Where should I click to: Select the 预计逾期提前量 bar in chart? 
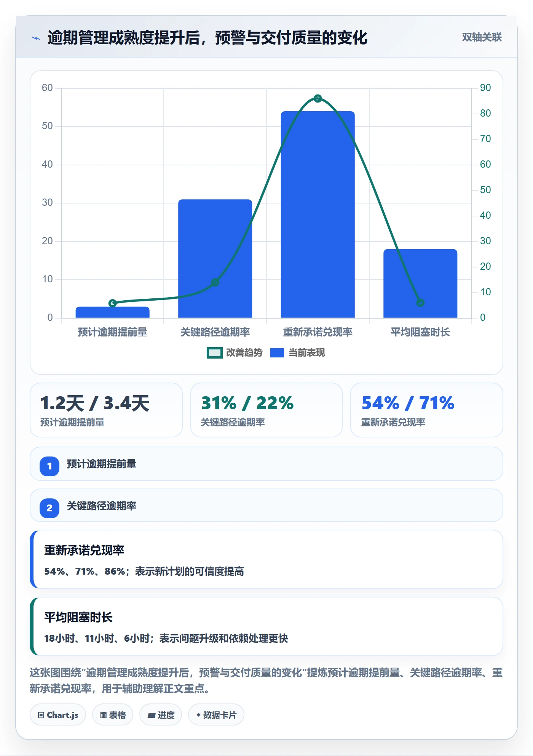coord(113,312)
